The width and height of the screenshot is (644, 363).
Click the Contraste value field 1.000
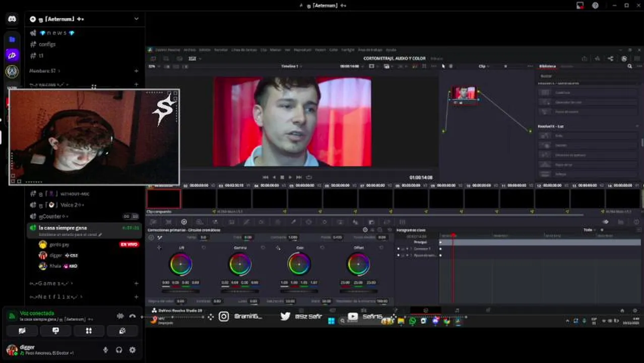point(293,237)
